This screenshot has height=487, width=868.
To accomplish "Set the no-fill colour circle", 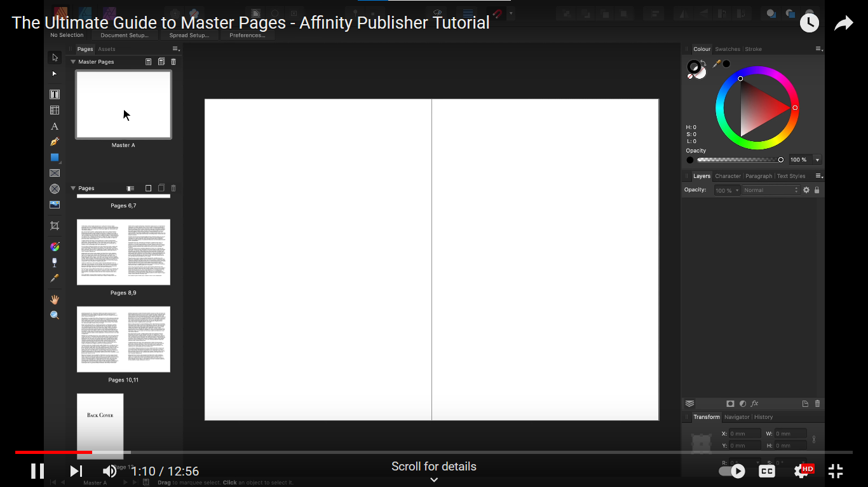I will [690, 76].
